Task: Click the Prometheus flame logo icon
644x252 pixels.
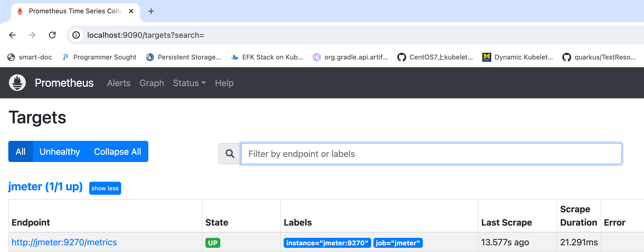Action: coord(17,83)
